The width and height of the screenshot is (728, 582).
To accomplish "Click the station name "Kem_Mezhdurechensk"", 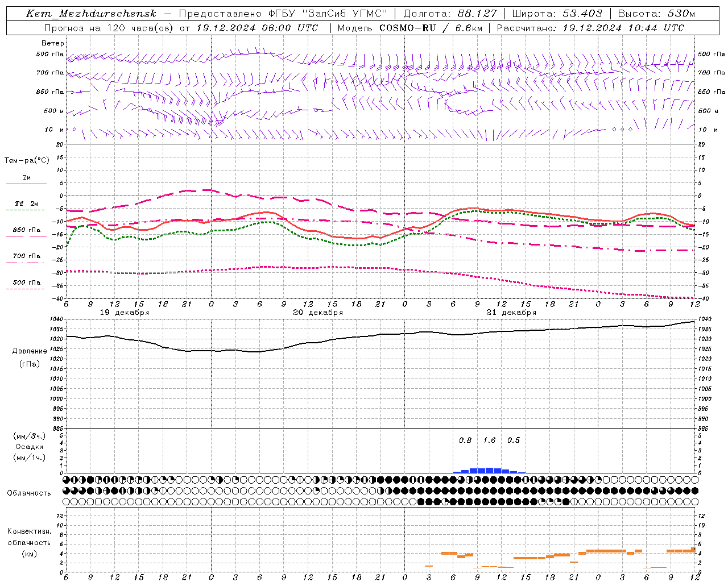I will [x=91, y=14].
